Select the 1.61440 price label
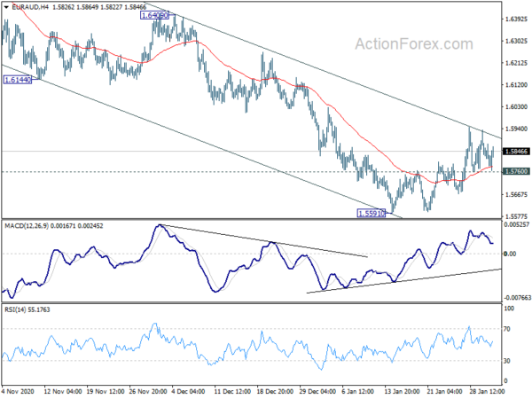The height and width of the screenshot is (399, 532). (18, 80)
